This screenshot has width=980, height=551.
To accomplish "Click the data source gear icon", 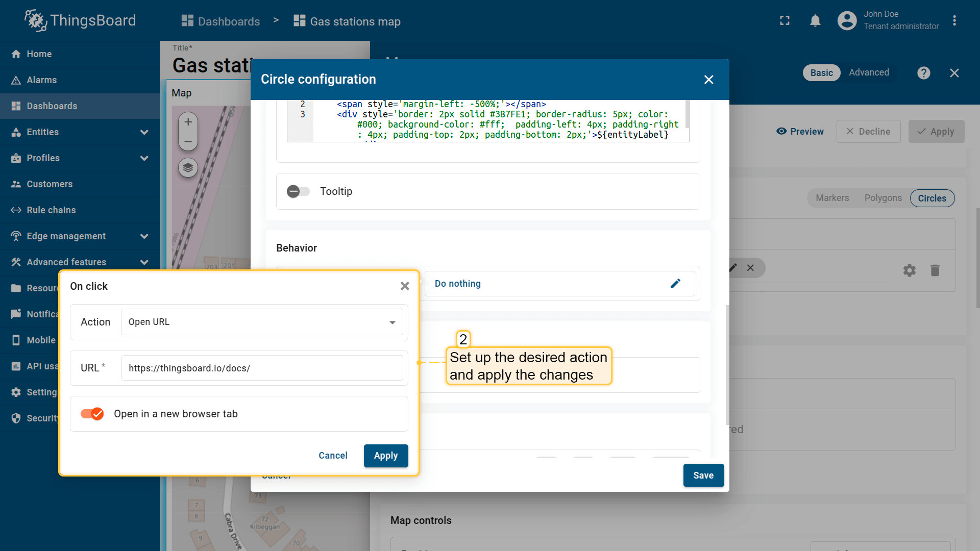I will pyautogui.click(x=909, y=270).
